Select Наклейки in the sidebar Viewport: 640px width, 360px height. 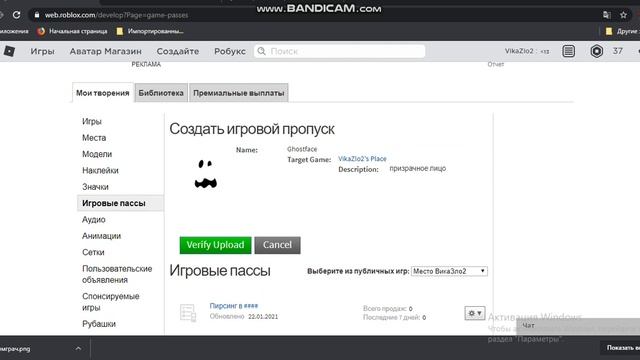click(100, 170)
